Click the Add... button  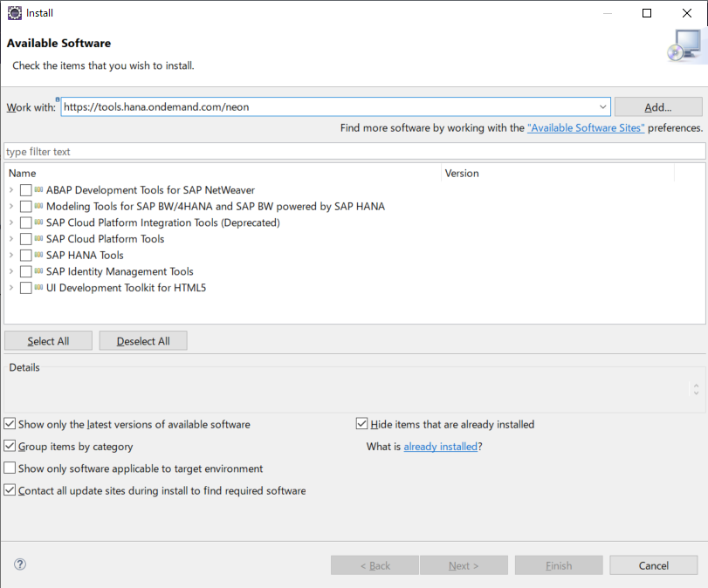coord(658,107)
